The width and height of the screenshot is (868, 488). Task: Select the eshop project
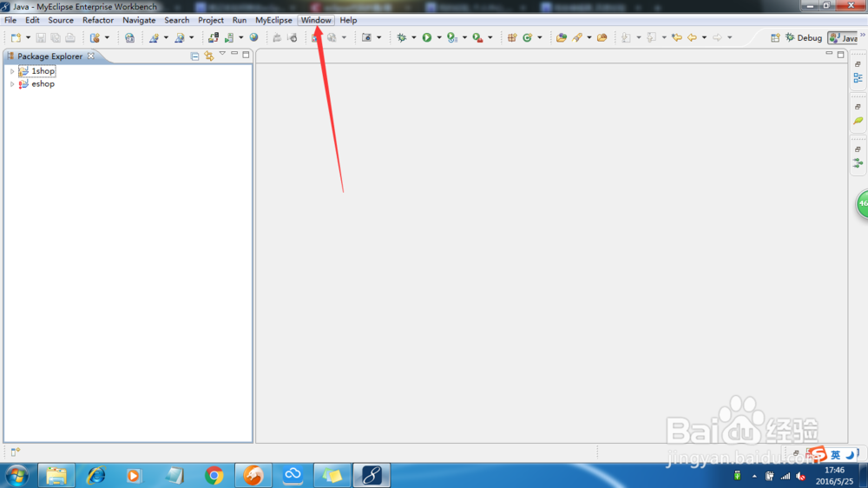tap(43, 83)
